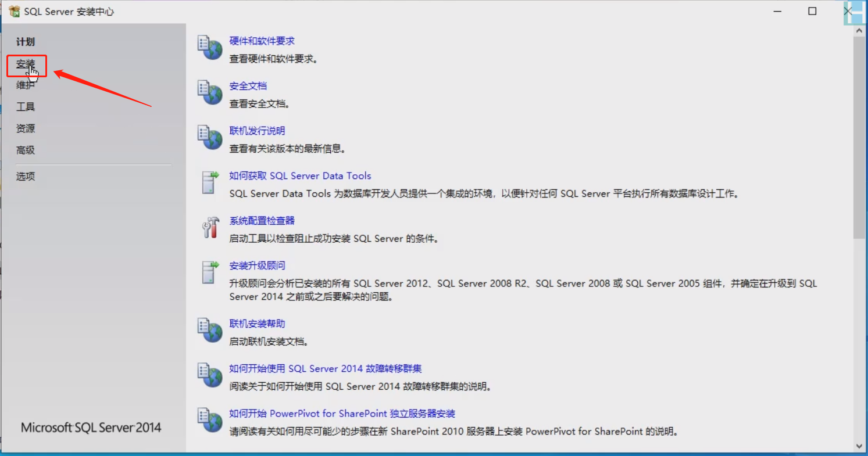The width and height of the screenshot is (868, 456).
Task: Go to the 资源 section
Action: (26, 128)
